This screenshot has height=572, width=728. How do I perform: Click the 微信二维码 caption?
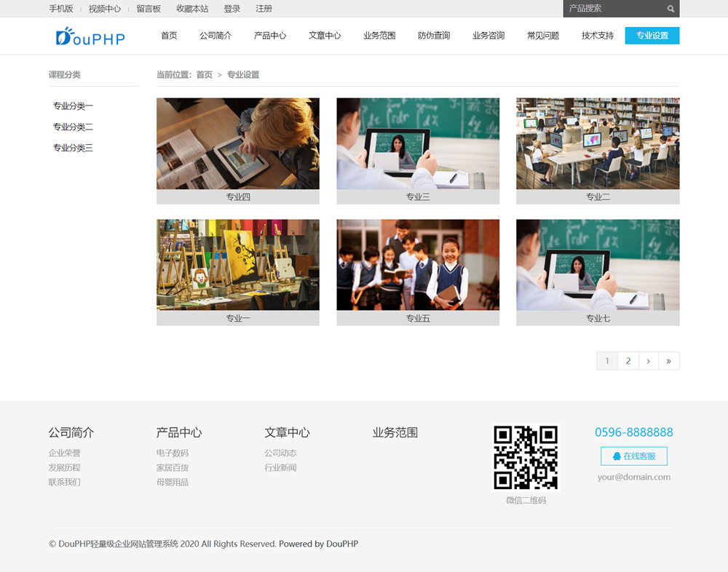tap(526, 500)
